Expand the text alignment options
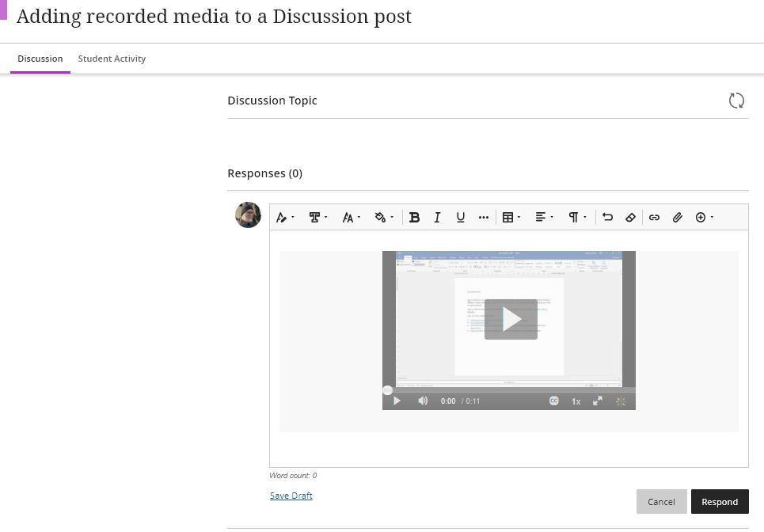Image resolution: width=764 pixels, height=532 pixels. (544, 218)
